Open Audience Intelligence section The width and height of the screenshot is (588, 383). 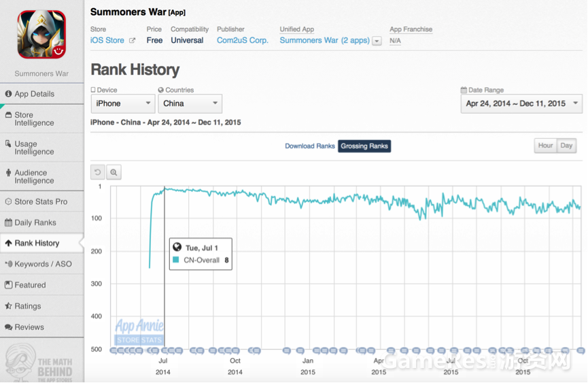click(41, 177)
